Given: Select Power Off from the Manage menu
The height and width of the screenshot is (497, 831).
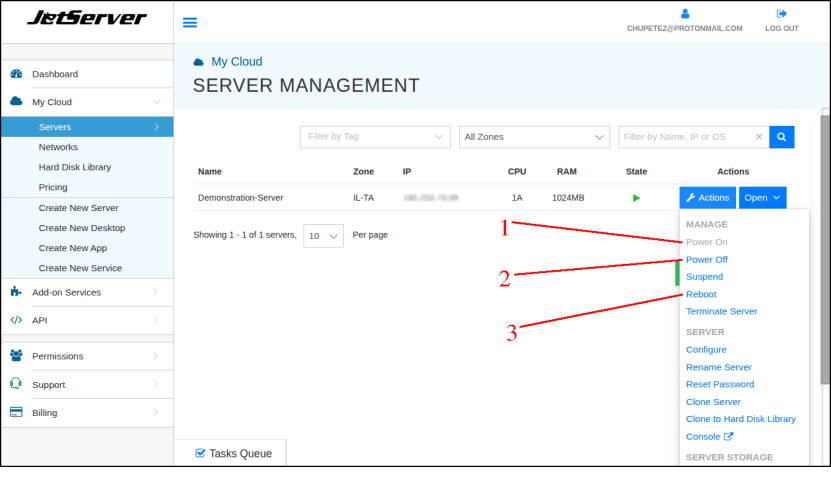Looking at the screenshot, I should 706,260.
